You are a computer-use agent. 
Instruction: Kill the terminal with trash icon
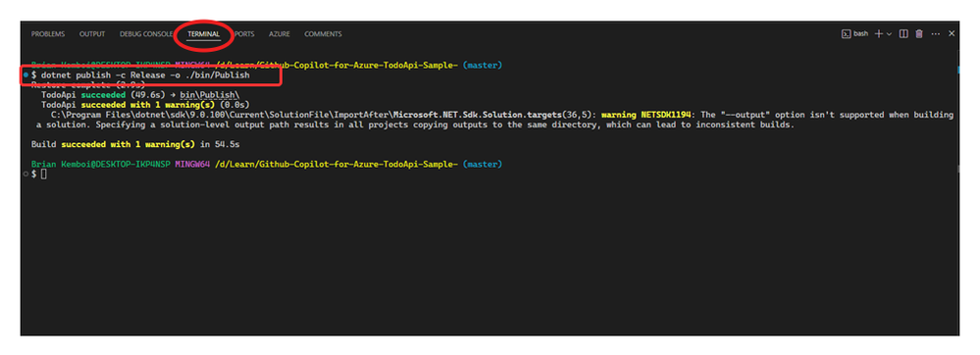(919, 34)
